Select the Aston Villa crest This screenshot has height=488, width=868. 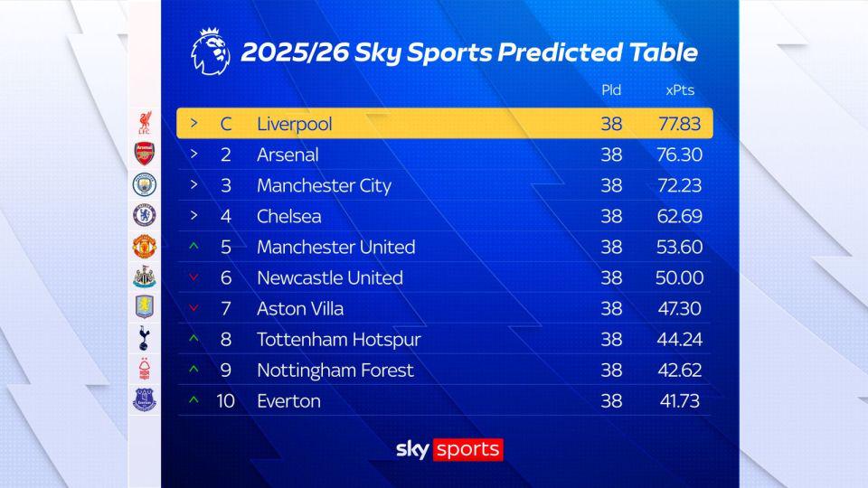pos(145,307)
